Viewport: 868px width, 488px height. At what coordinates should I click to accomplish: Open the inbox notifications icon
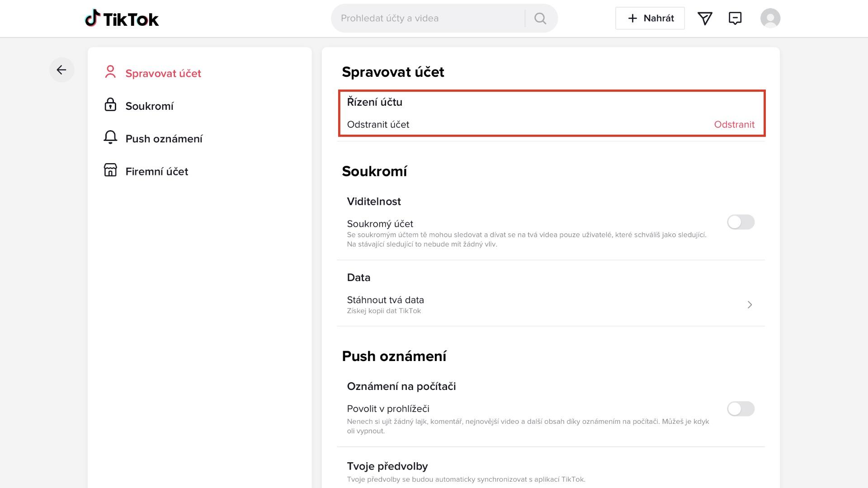point(735,19)
